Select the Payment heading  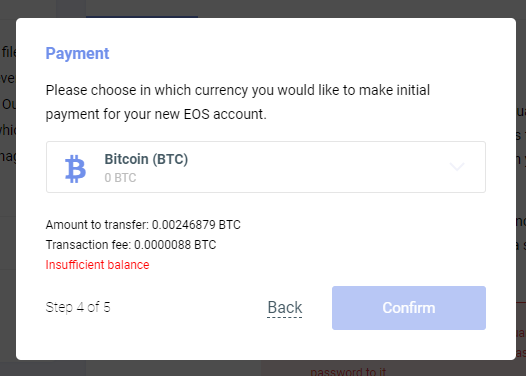(77, 54)
